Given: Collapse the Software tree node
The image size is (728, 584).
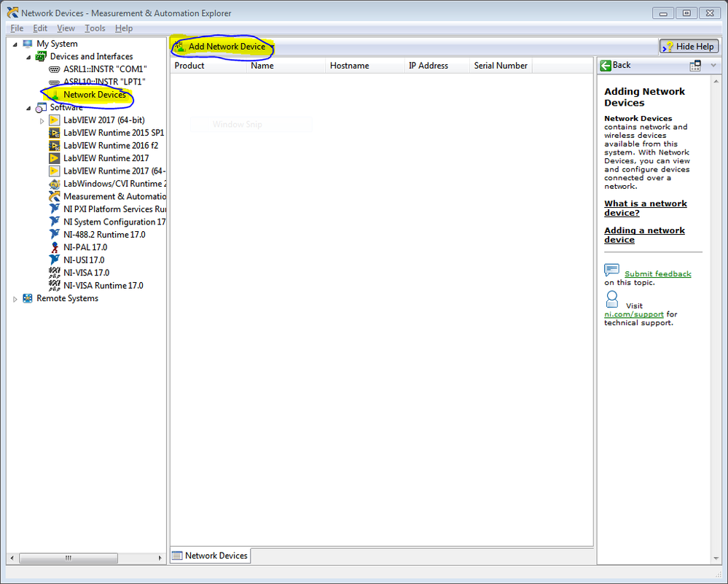Looking at the screenshot, I should pyautogui.click(x=28, y=108).
